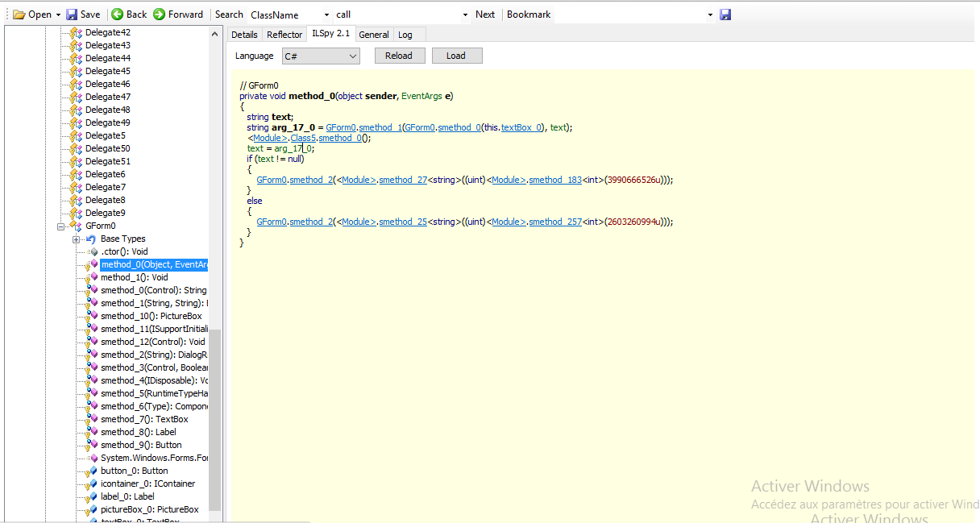The image size is (980, 523).
Task: Click the button_0: Button field icon
Action: (91, 471)
